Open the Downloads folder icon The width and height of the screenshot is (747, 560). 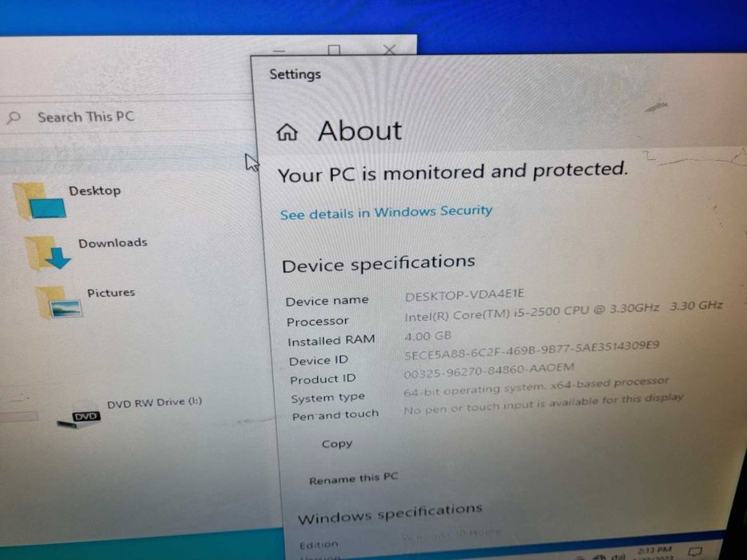pos(48,253)
